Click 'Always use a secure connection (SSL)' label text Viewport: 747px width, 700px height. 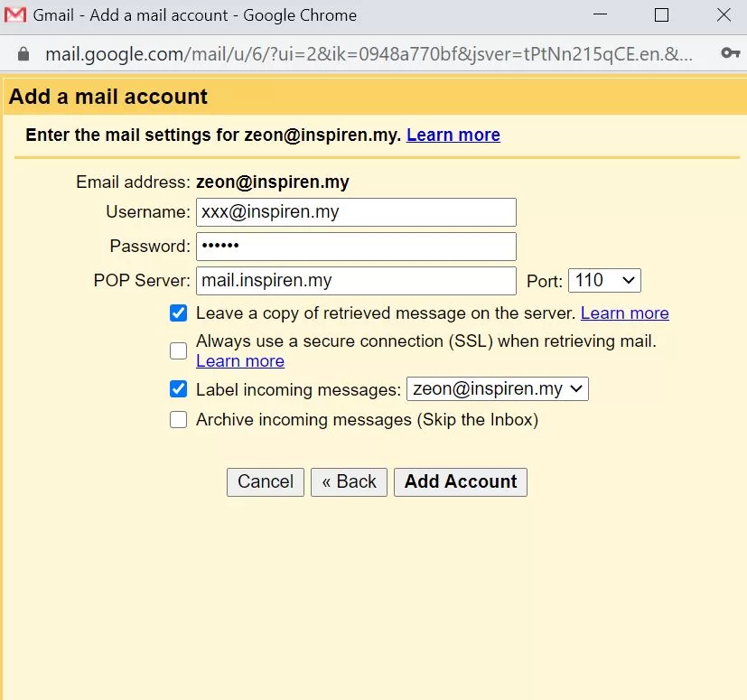click(426, 341)
